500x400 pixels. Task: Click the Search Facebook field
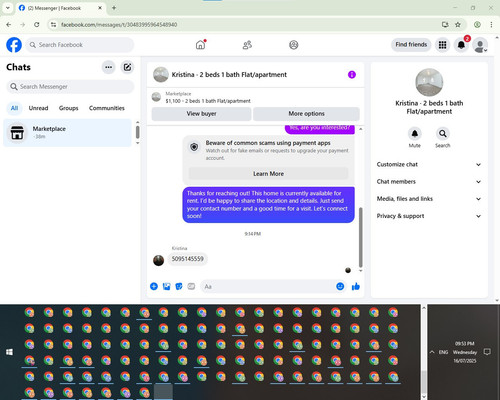[x=80, y=45]
